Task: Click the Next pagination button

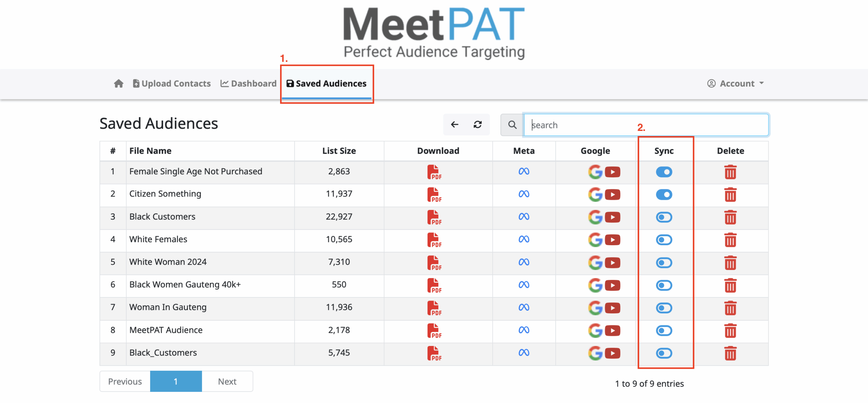Action: tap(227, 382)
